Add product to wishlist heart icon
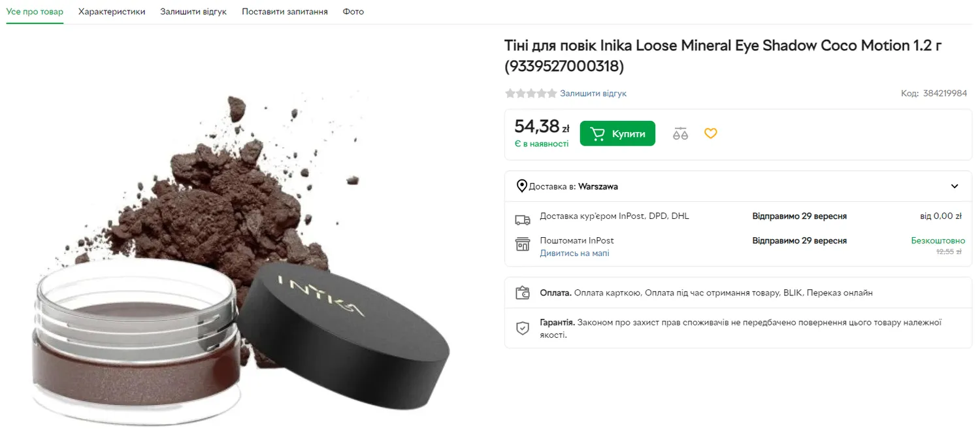Viewport: 980px width, 441px height. tap(711, 133)
